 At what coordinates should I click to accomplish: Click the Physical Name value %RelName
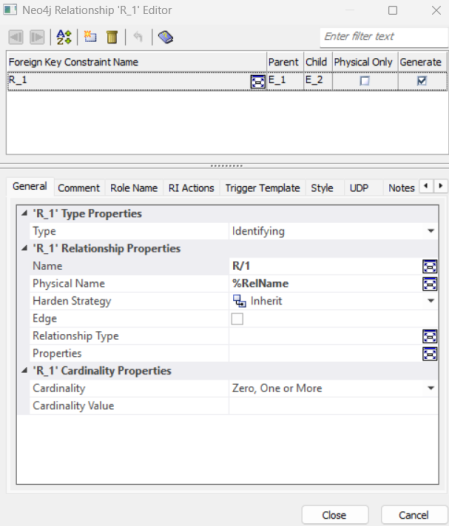pyautogui.click(x=326, y=284)
